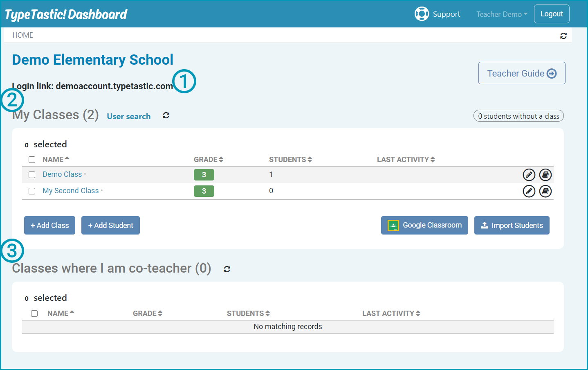This screenshot has width=588, height=370.
Task: Open the User search link
Action: 128,116
